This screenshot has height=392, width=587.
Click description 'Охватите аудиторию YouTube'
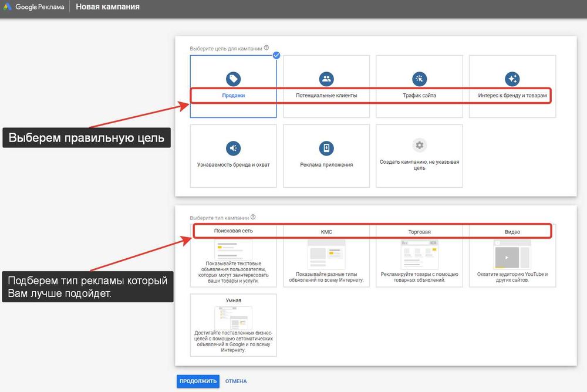[x=512, y=277]
